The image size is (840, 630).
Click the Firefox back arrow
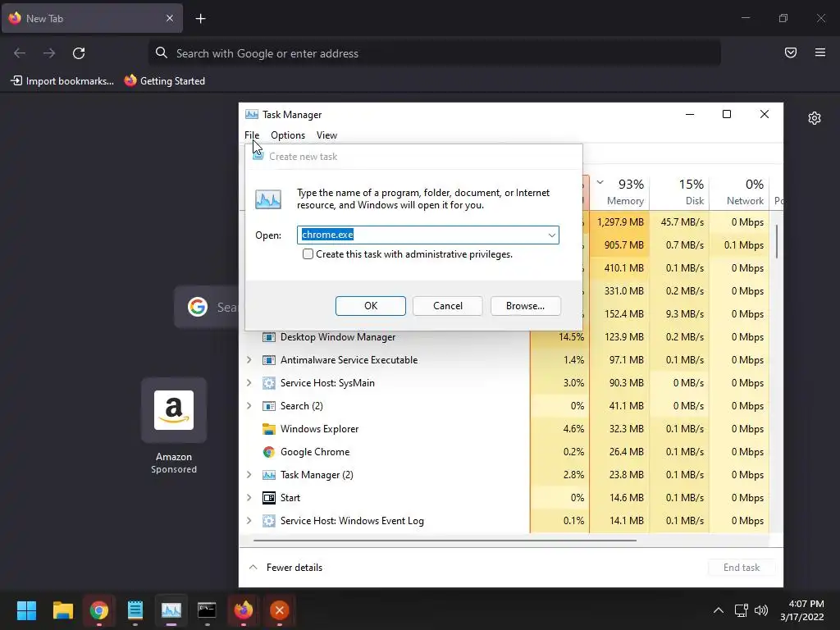tap(20, 53)
